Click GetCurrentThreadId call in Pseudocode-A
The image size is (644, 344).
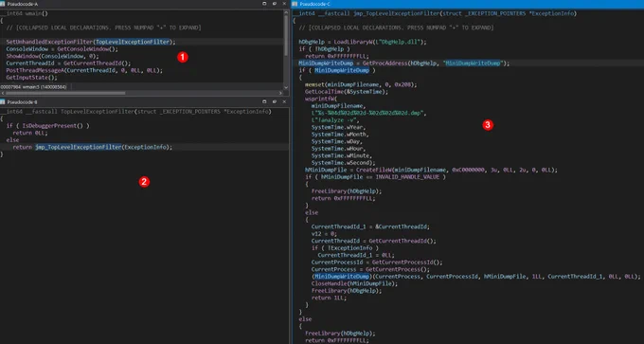click(97, 63)
